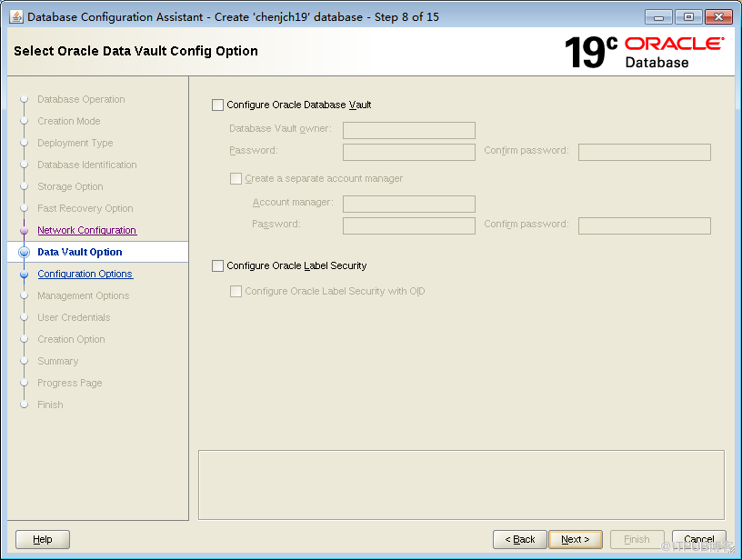Click the Oracle 19c Database logo
This screenshot has width=742, height=560.
point(645,52)
